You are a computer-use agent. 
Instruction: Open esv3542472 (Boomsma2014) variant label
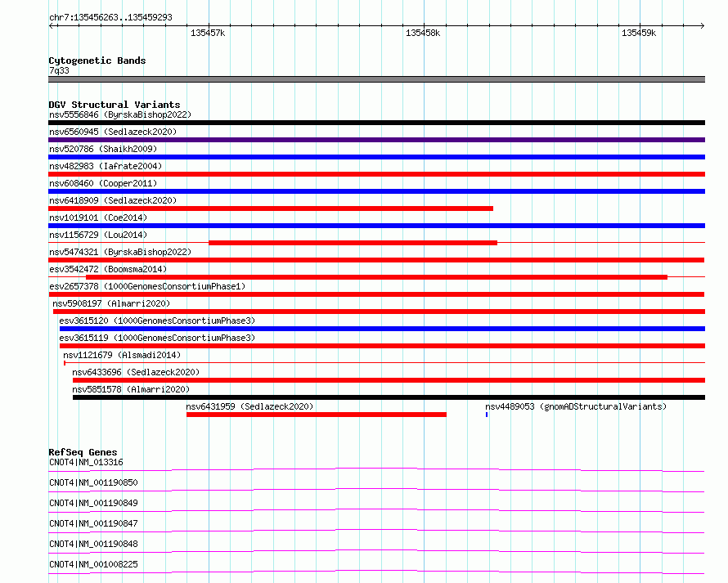coord(108,269)
